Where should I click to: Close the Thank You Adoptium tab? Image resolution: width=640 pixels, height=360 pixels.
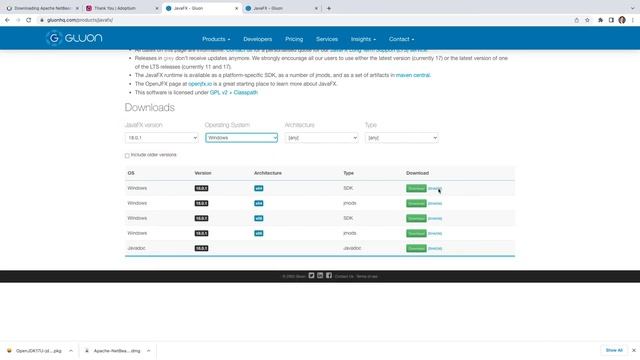(x=157, y=8)
